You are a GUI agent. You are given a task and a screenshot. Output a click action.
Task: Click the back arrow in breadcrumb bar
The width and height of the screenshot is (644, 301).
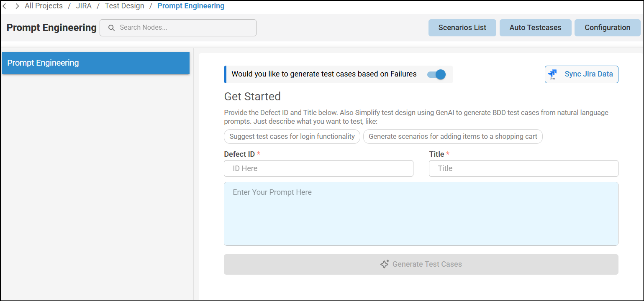pyautogui.click(x=4, y=6)
